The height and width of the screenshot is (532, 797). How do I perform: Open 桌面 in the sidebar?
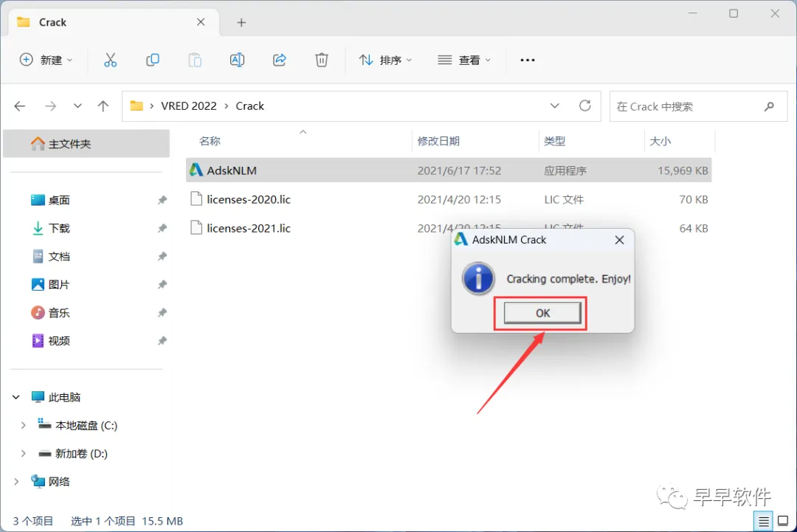point(59,200)
